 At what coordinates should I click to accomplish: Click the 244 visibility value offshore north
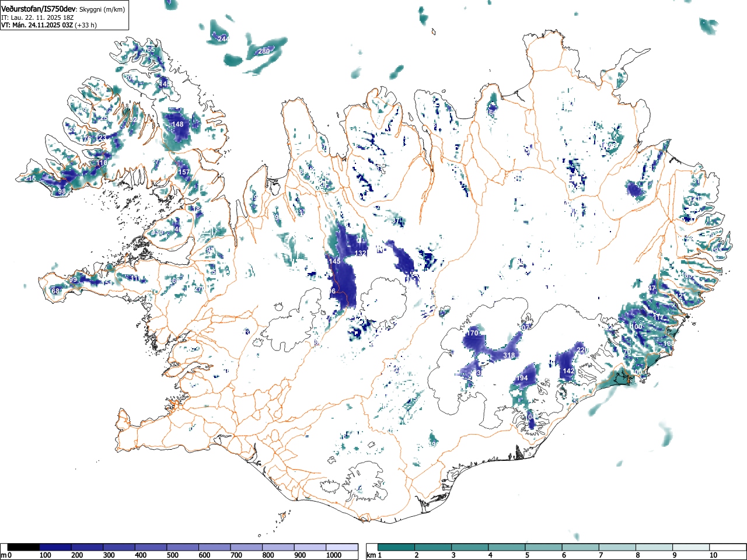(222, 38)
